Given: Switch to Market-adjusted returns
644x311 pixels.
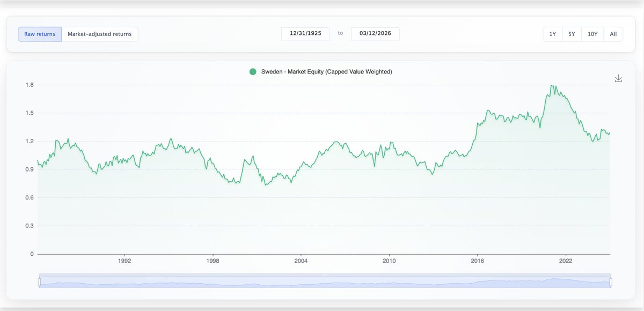Looking at the screenshot, I should tap(100, 34).
